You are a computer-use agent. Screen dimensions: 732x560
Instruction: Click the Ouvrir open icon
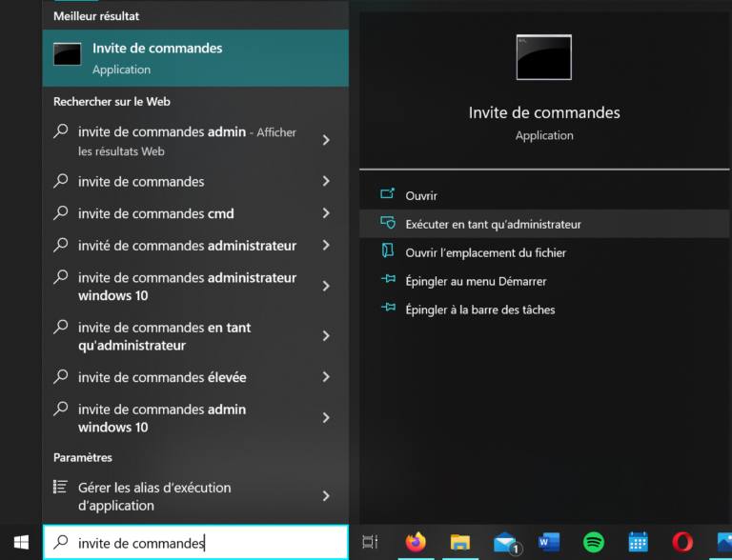coord(388,193)
